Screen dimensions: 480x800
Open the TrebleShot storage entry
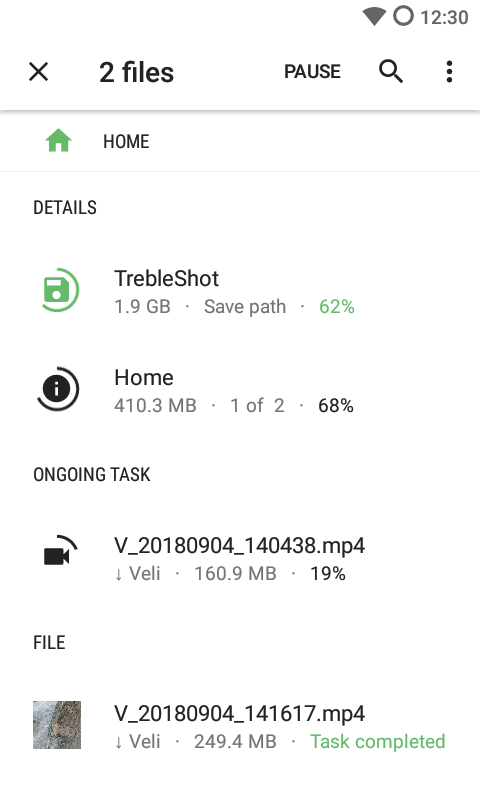coord(240,291)
